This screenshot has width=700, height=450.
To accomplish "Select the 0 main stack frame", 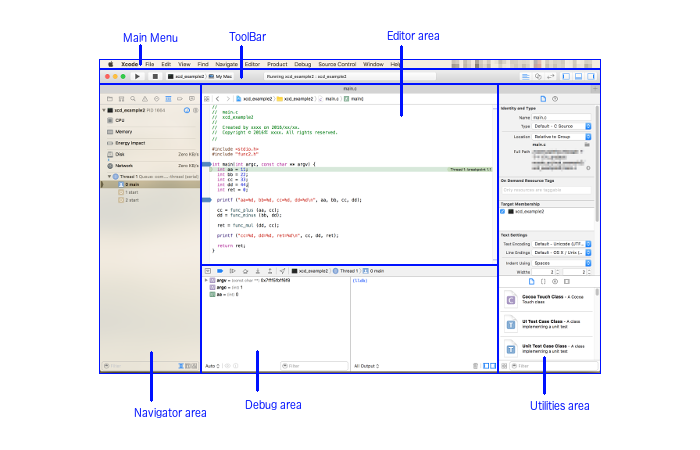I will point(150,184).
